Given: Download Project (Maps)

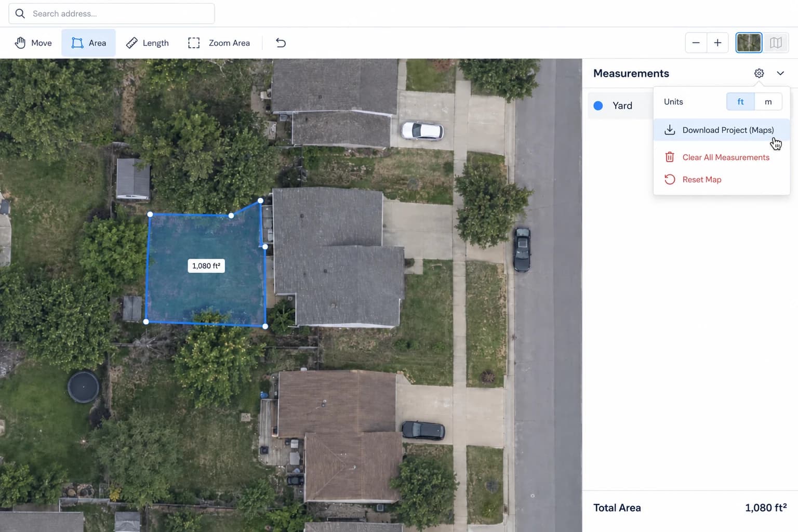Looking at the screenshot, I should (x=722, y=130).
